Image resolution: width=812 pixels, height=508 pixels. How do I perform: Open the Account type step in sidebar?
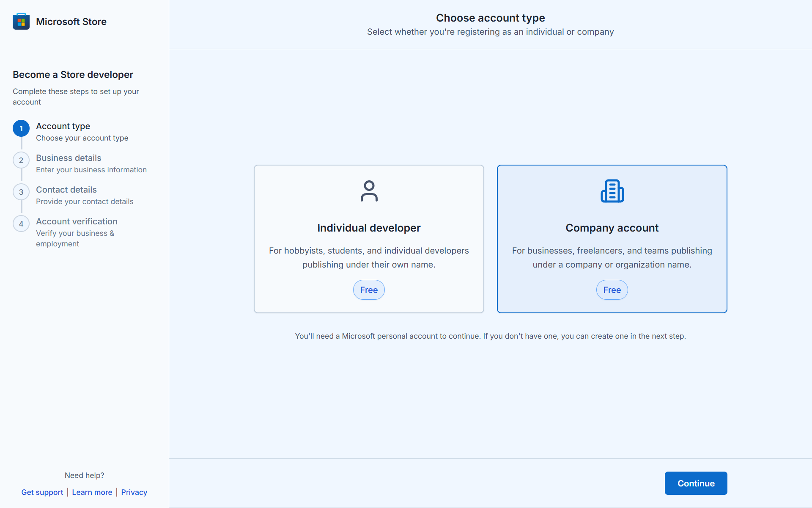coord(63,126)
